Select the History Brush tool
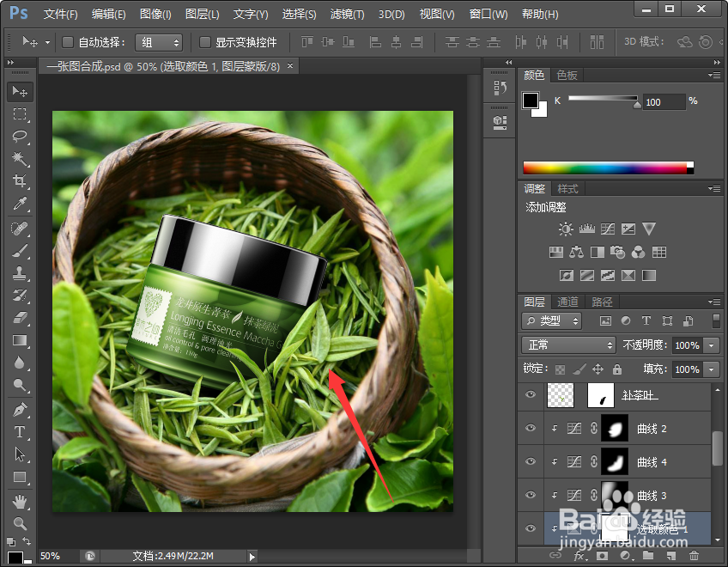The image size is (728, 567). point(20,296)
